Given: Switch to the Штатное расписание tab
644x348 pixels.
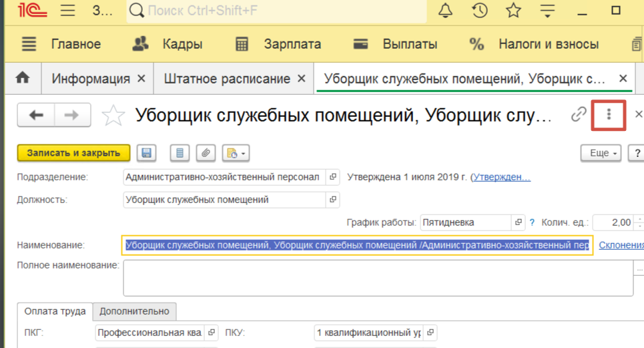Looking at the screenshot, I should point(227,78).
